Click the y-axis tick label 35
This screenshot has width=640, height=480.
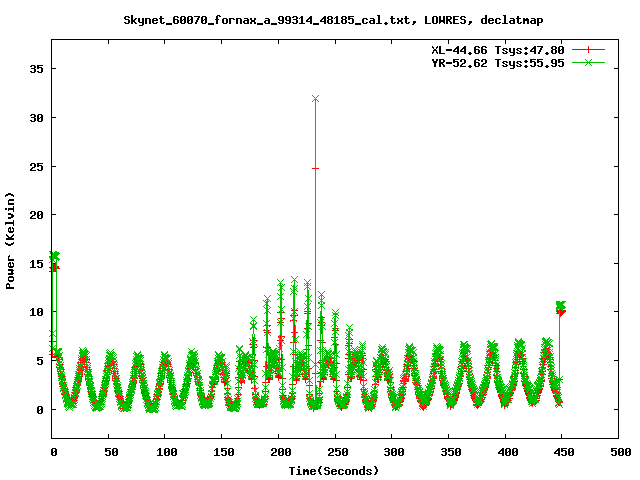(36, 69)
